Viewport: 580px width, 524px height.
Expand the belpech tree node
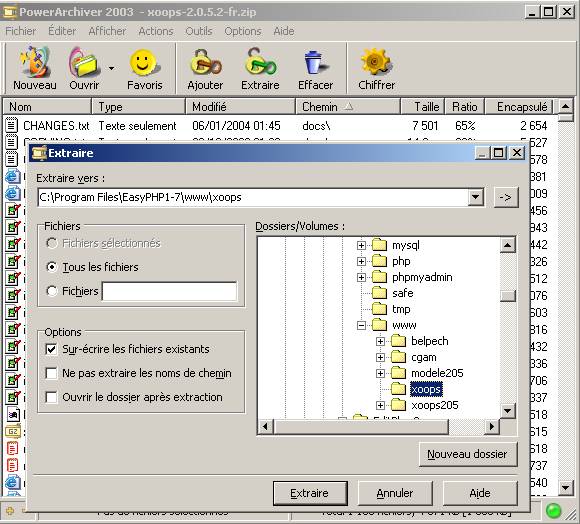(381, 341)
